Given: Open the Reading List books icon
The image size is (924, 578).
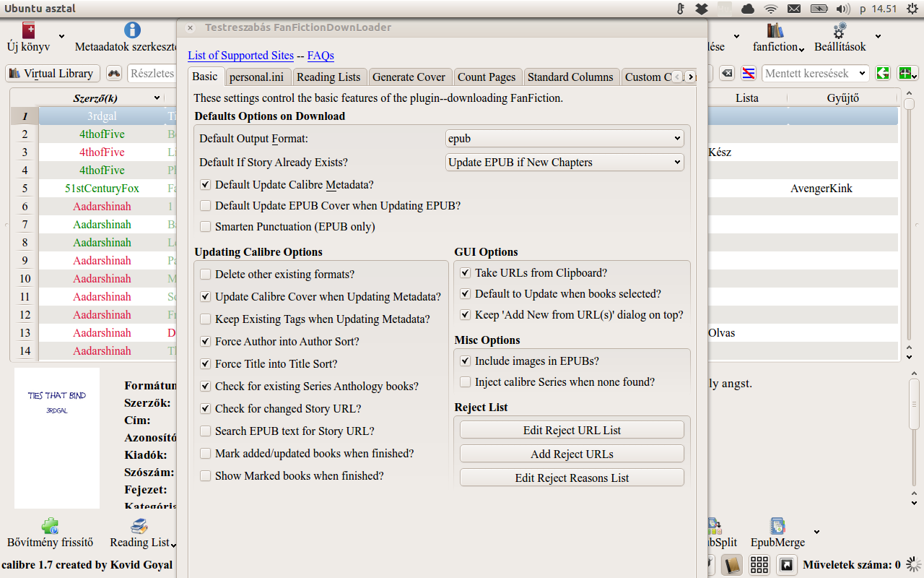Looking at the screenshot, I should pos(139,526).
